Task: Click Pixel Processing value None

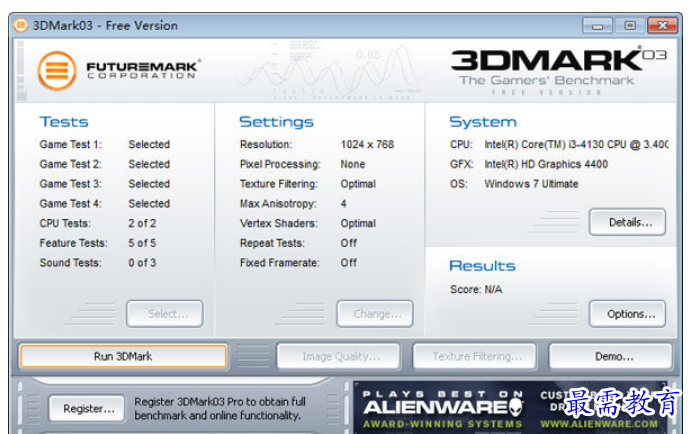Action: coord(353,164)
